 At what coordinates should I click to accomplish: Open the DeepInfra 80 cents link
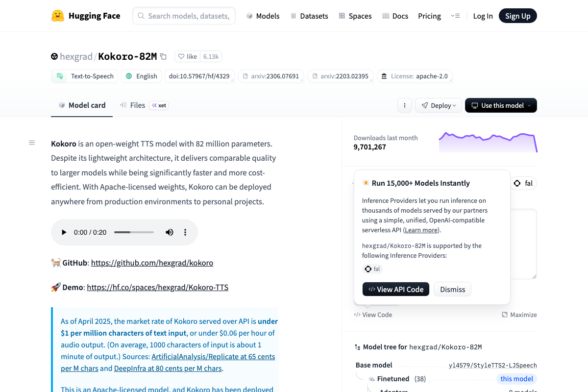coord(168,368)
